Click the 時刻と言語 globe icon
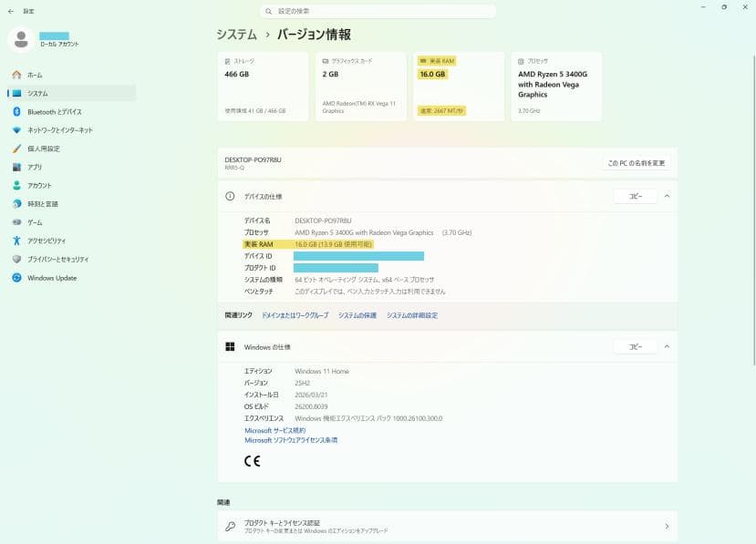This screenshot has width=756, height=544. [17, 204]
